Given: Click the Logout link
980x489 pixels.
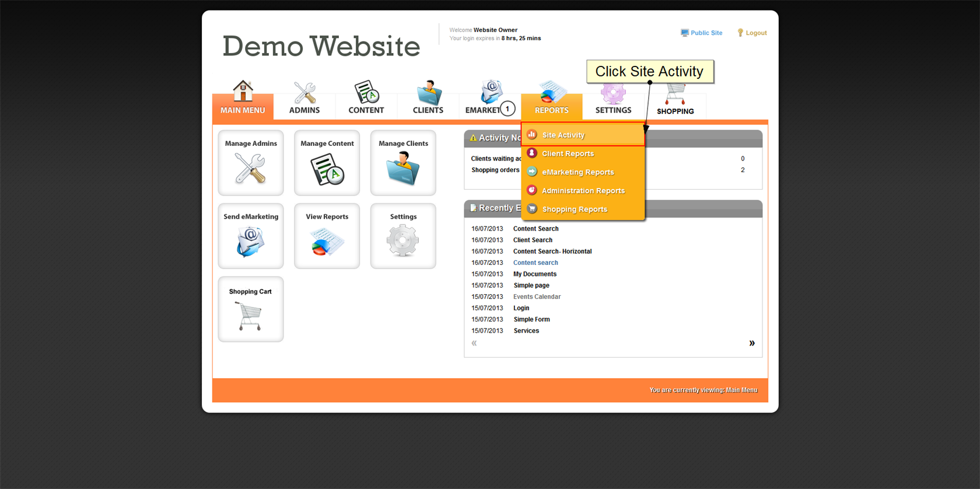Looking at the screenshot, I should [755, 33].
